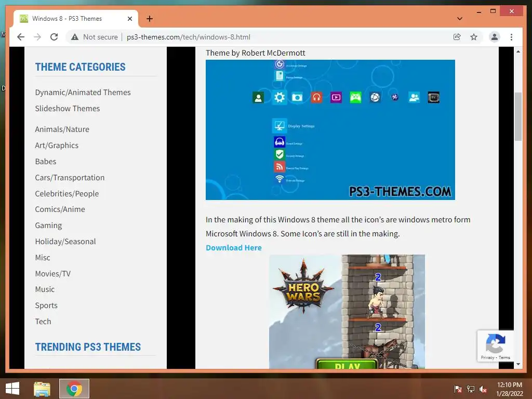Viewport: 532px width, 399px height.
Task: Open the network tray icon
Action: tap(471, 389)
